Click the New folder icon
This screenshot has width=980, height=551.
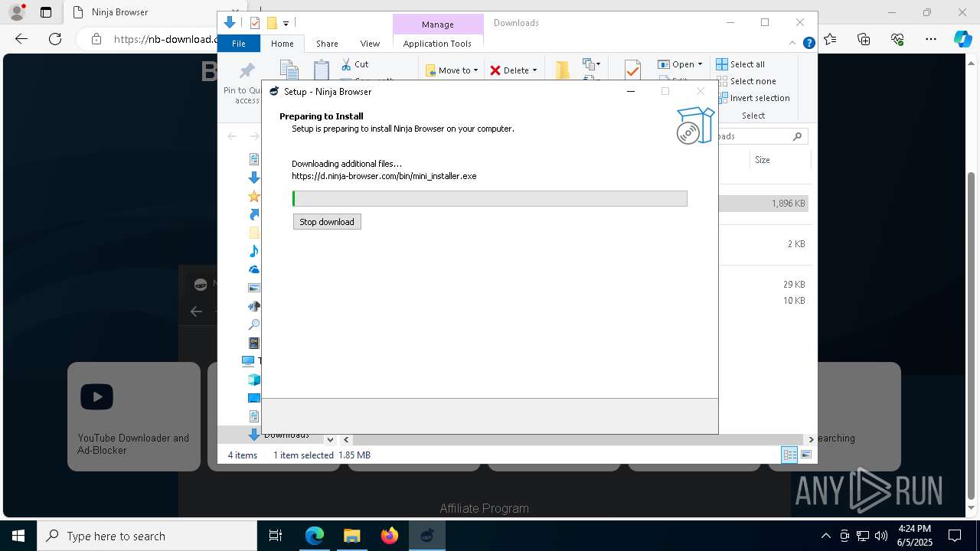coord(563,70)
